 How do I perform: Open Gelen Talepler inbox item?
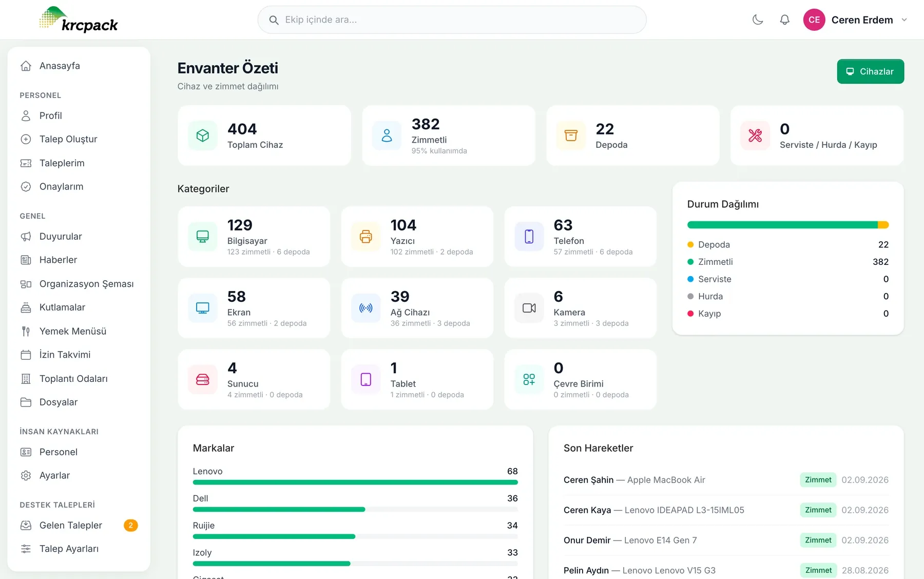[x=79, y=525]
